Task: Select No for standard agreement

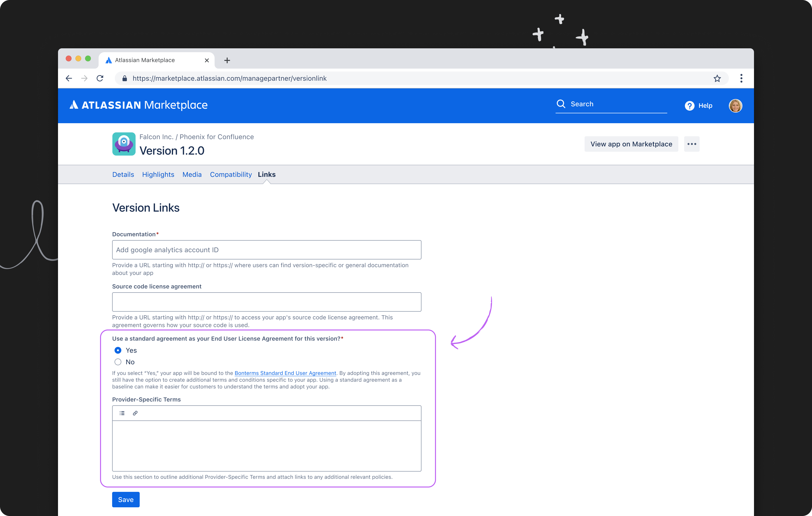Action: click(x=118, y=362)
